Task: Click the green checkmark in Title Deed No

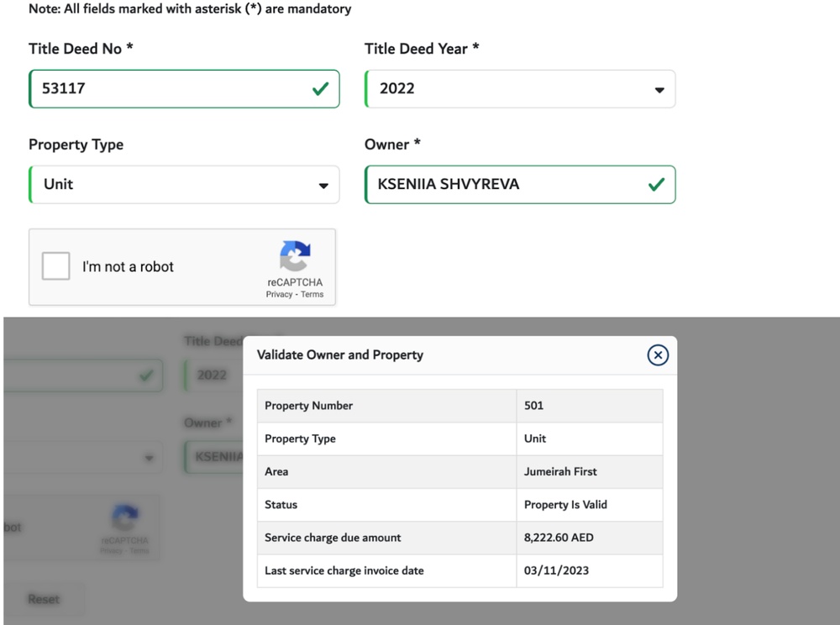Action: (x=320, y=89)
